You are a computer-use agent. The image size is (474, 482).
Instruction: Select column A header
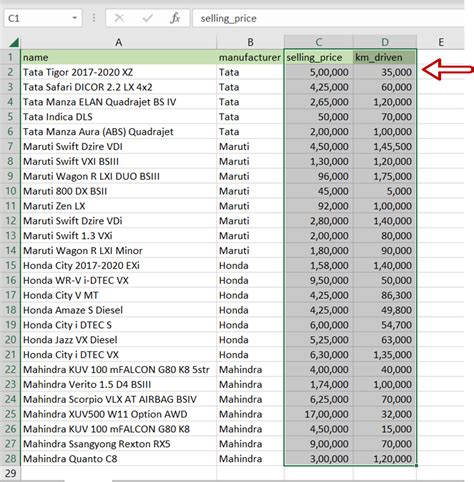click(119, 42)
